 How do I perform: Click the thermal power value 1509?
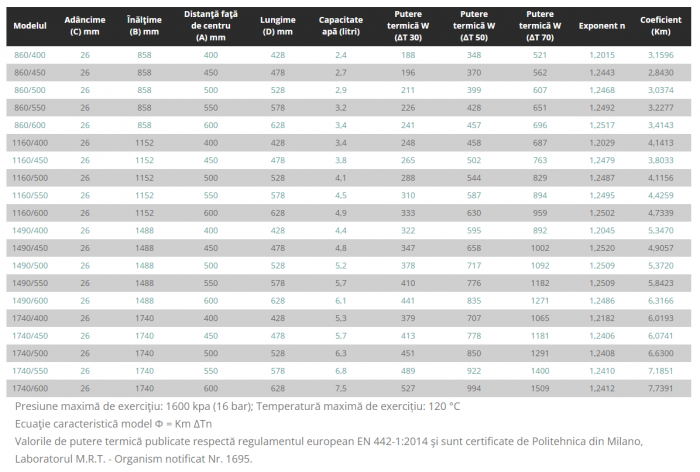[x=540, y=388]
